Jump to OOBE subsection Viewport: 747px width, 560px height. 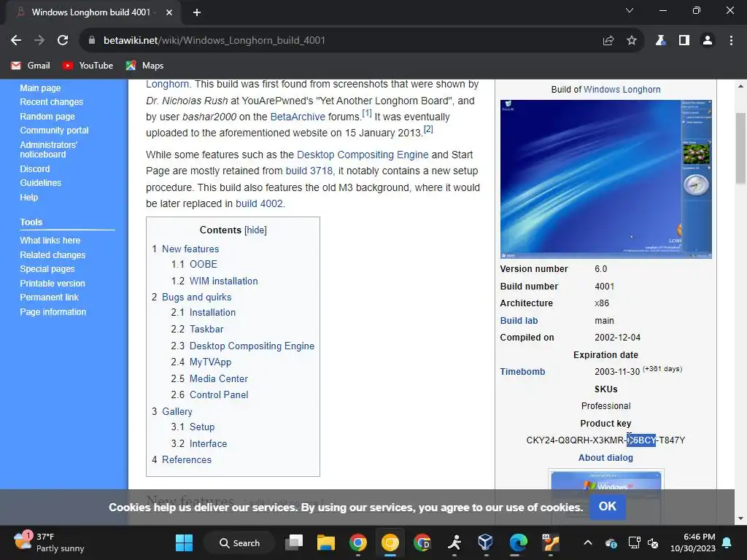pos(204,264)
